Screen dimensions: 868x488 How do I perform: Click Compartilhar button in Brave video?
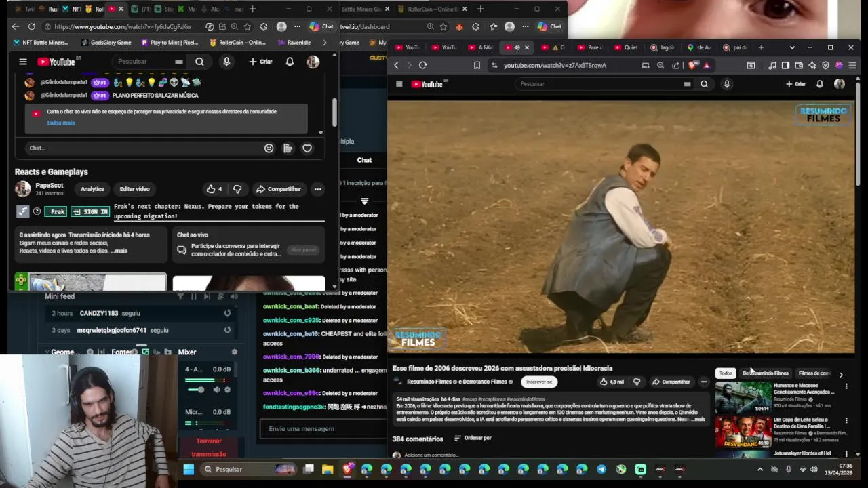point(671,382)
